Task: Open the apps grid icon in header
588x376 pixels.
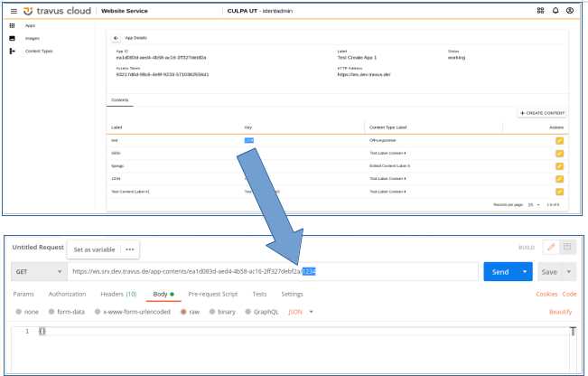Action: 541,11
